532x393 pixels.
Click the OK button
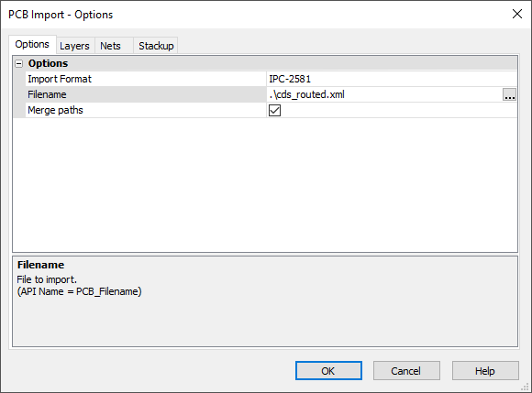pyautogui.click(x=328, y=371)
